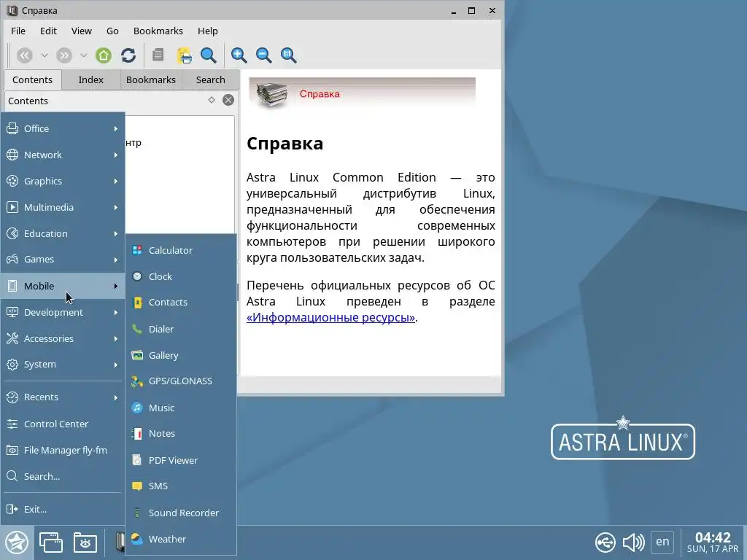The image size is (747, 560).
Task: Launch Sound Recorder
Action: tap(181, 513)
